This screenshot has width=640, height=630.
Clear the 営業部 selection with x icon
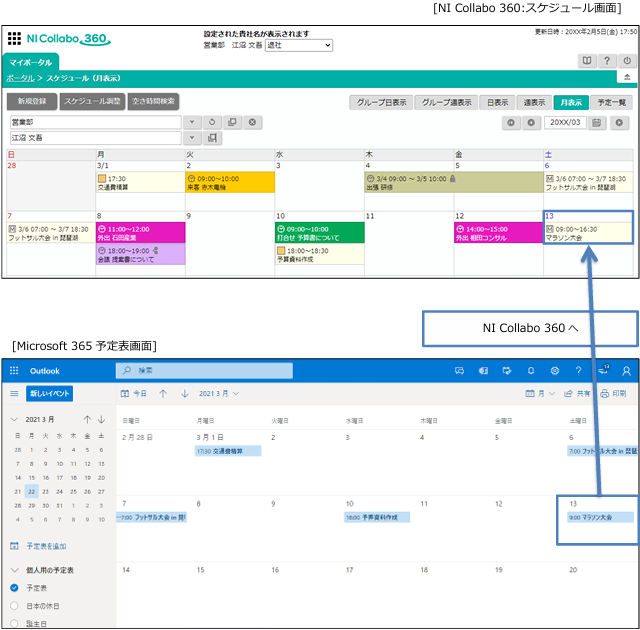click(252, 122)
